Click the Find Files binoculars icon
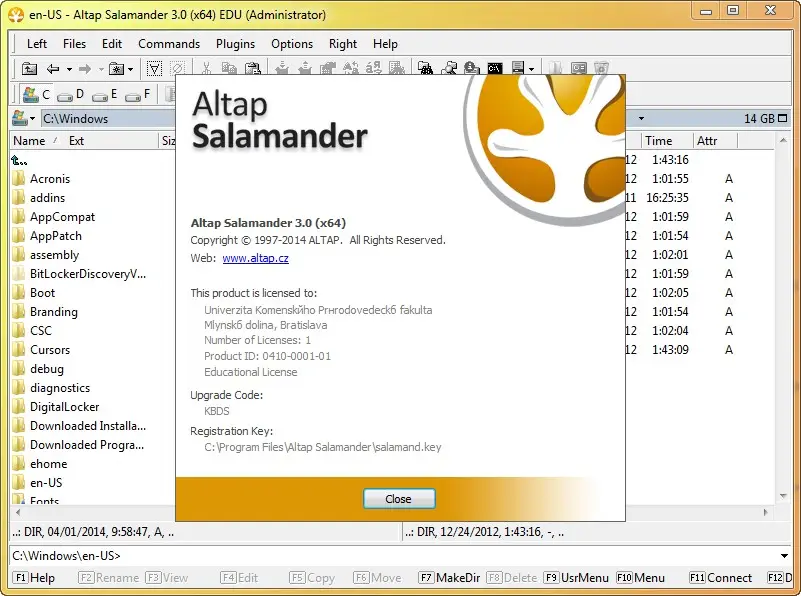The height and width of the screenshot is (596, 801). pyautogui.click(x=425, y=68)
